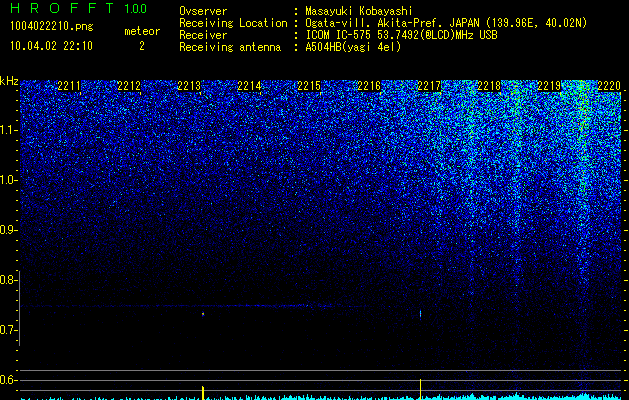Click the 2213 time marker
This screenshot has width=629, height=400.
pyautogui.click(x=189, y=86)
